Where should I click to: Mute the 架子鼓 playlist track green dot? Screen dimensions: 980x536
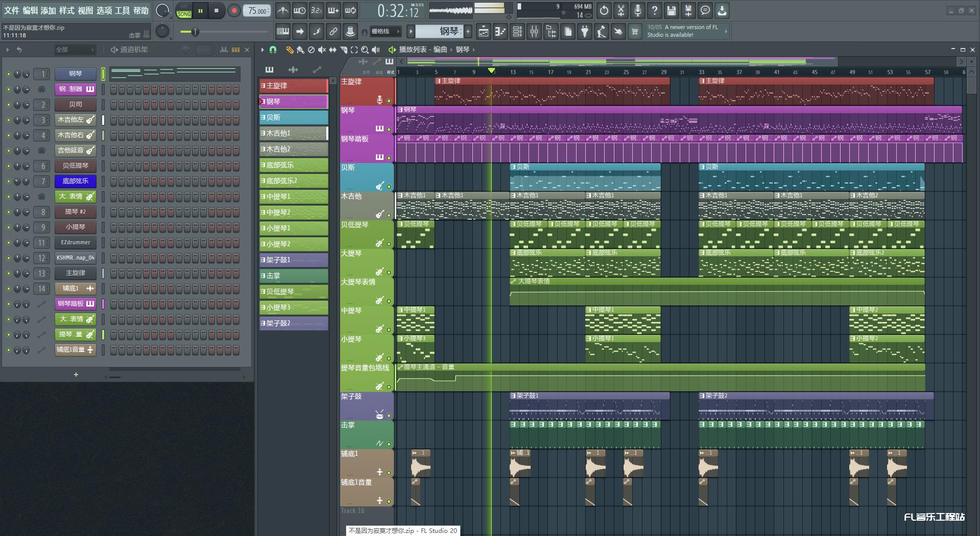pyautogui.click(x=389, y=415)
